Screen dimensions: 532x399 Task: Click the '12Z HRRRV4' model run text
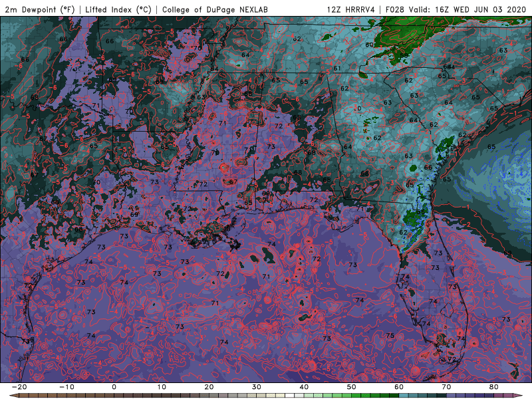pos(351,9)
